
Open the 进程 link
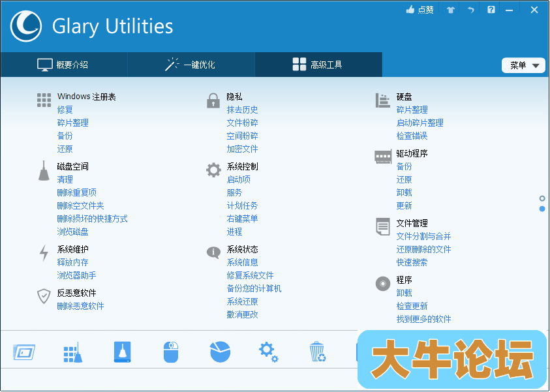pos(234,232)
